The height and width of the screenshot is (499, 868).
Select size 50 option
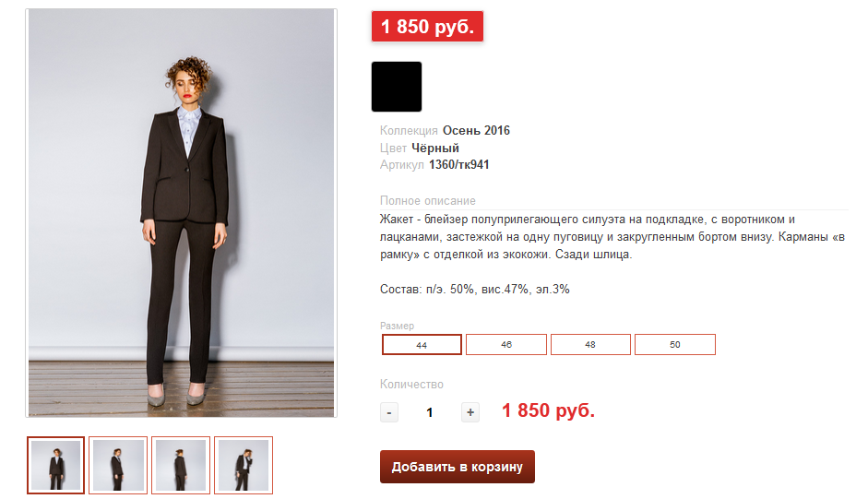675,344
